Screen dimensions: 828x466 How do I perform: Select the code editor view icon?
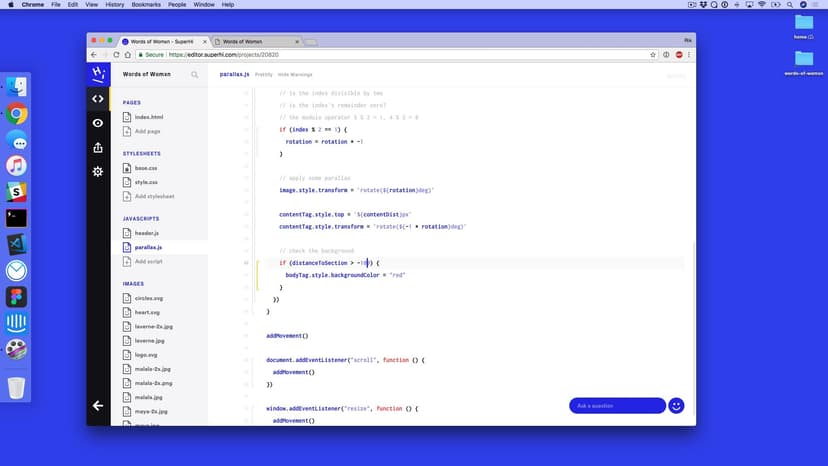click(97, 98)
